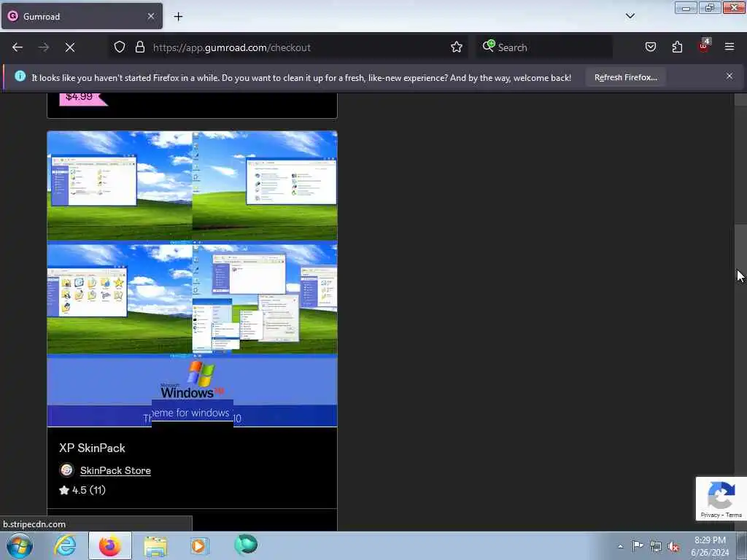Restore down the Firefox window
Image resolution: width=747 pixels, height=560 pixels.
pyautogui.click(x=710, y=7)
